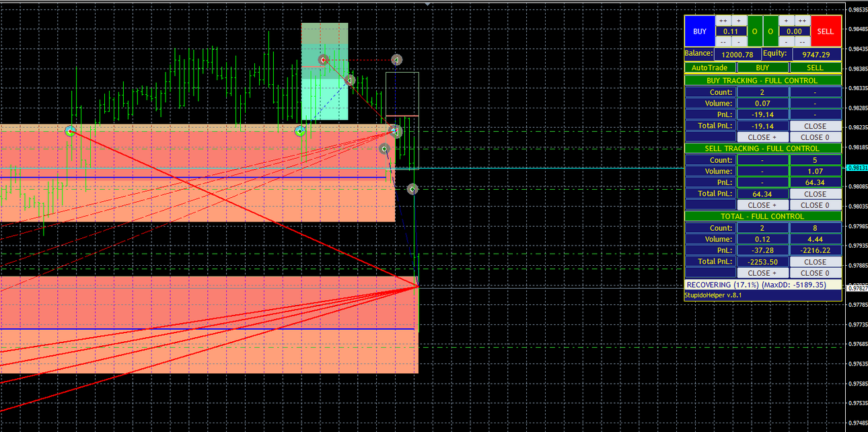Click the buy lot field showing 0.11

pos(731,31)
